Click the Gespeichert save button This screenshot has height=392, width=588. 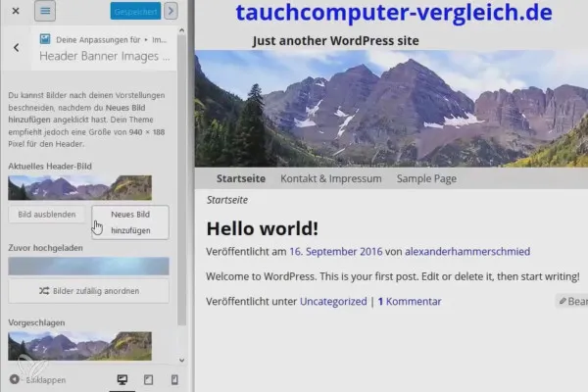pyautogui.click(x=135, y=11)
